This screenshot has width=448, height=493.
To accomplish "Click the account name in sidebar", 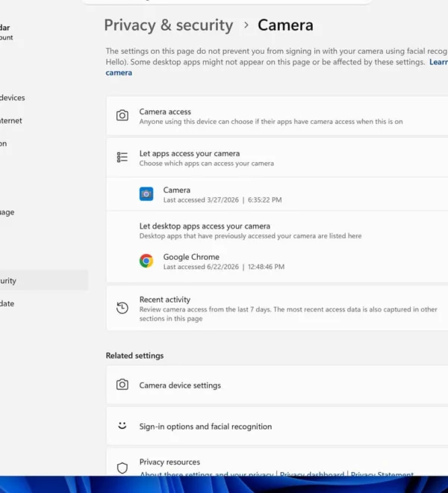I will click(x=4, y=28).
